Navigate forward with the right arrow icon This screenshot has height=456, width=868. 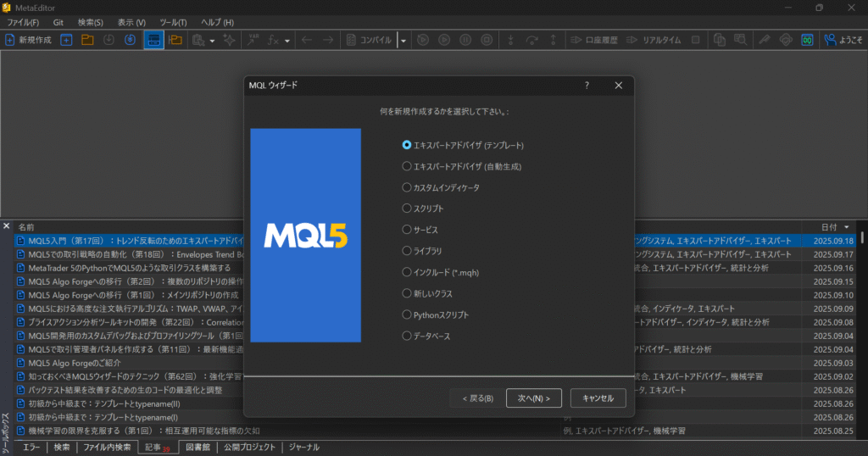tap(328, 40)
